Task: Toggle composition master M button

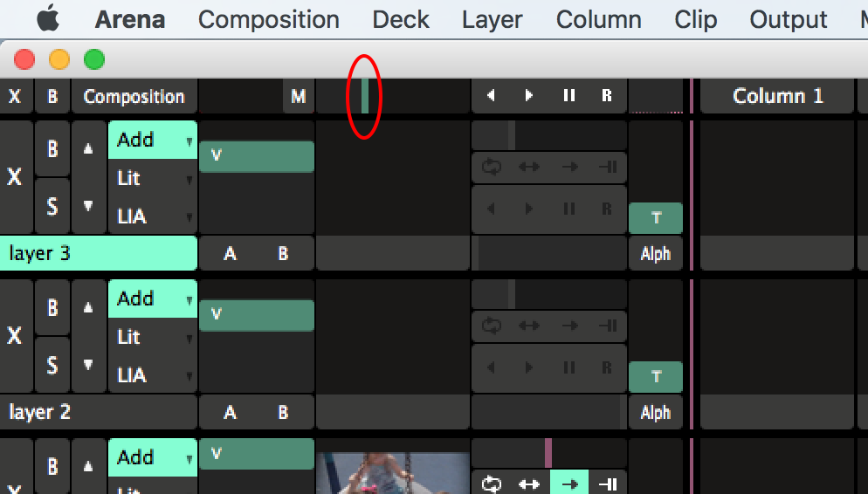Action: pyautogui.click(x=299, y=96)
